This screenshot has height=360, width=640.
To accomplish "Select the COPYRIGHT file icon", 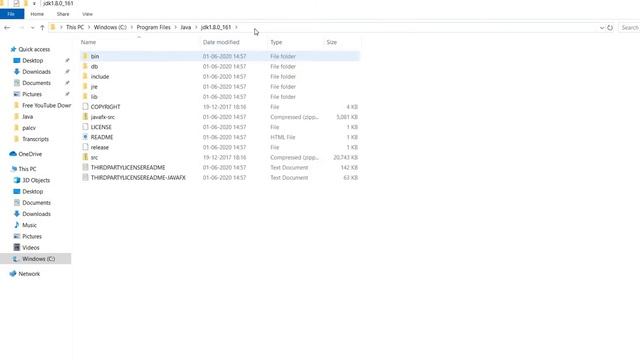I will pos(85,107).
